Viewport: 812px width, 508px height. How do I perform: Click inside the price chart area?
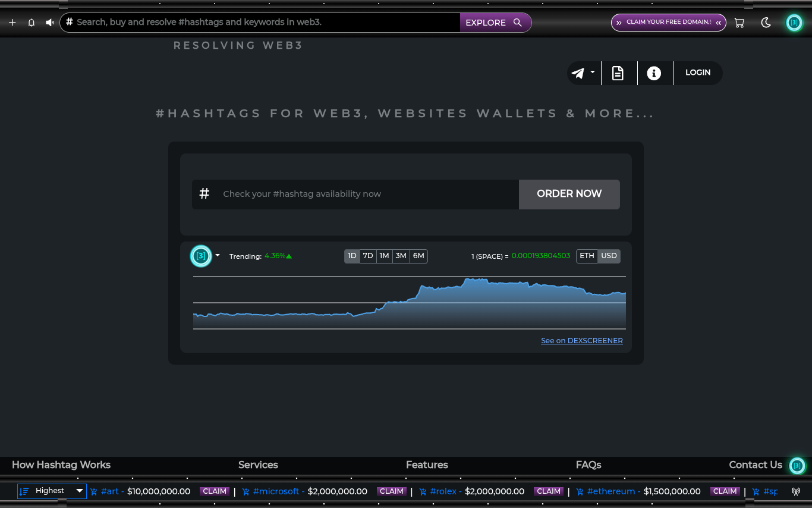coord(410,303)
